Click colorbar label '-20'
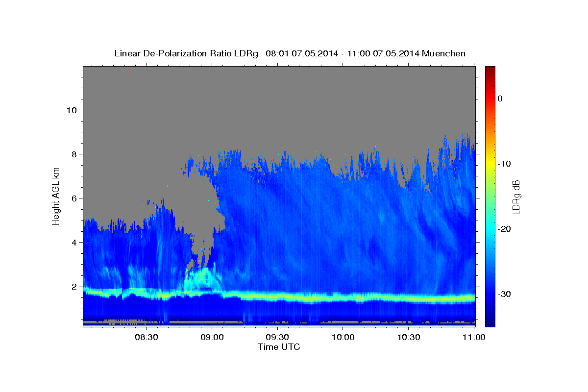Image resolution: width=588 pixels, height=392 pixels. 504,229
